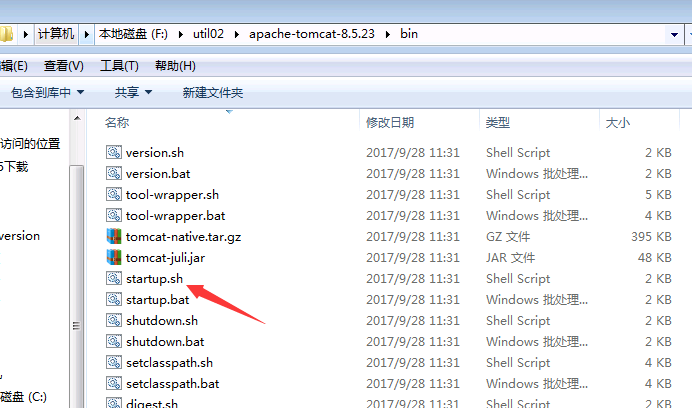Click 新建文件夹 button
This screenshot has width=692, height=408.
213,93
